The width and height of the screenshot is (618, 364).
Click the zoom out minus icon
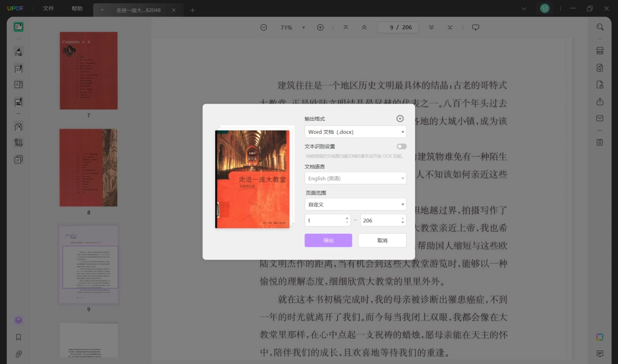pos(264,27)
